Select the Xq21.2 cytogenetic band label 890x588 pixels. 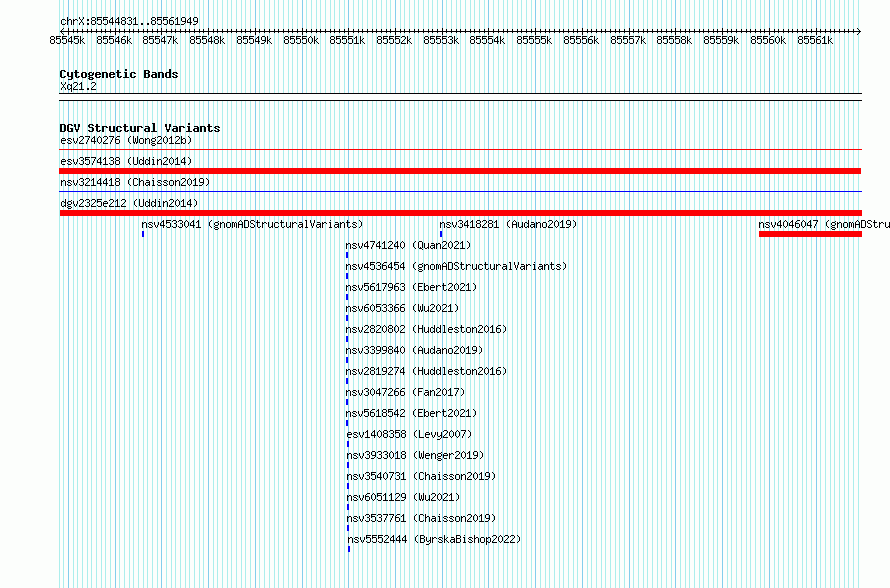pos(78,86)
